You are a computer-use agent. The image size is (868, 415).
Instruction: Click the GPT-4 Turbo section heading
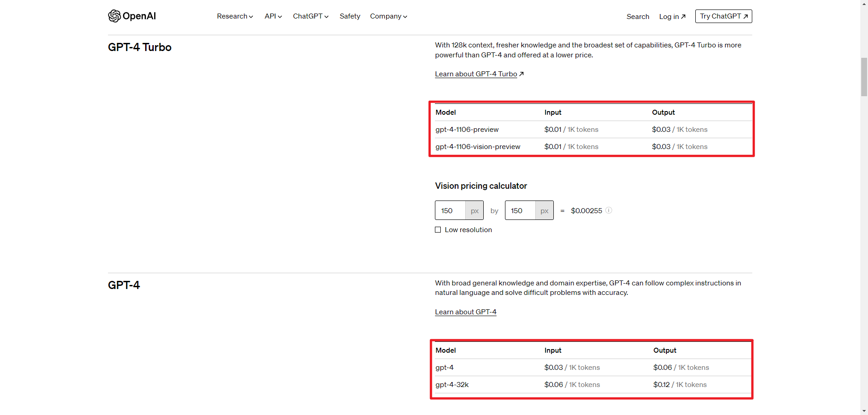(x=140, y=47)
